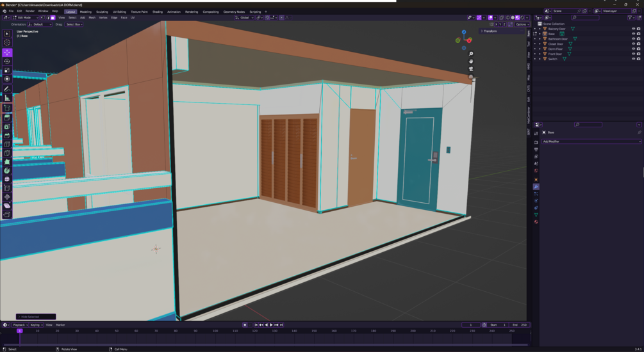Activate the Scale tool

(7, 70)
